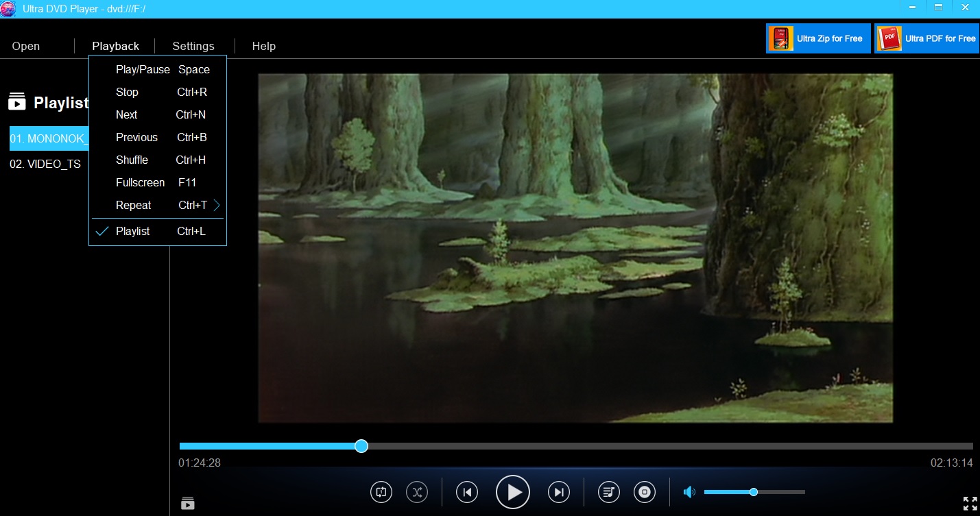Open the Ultra PDF for Free promo
The image size is (980, 516).
point(927,38)
